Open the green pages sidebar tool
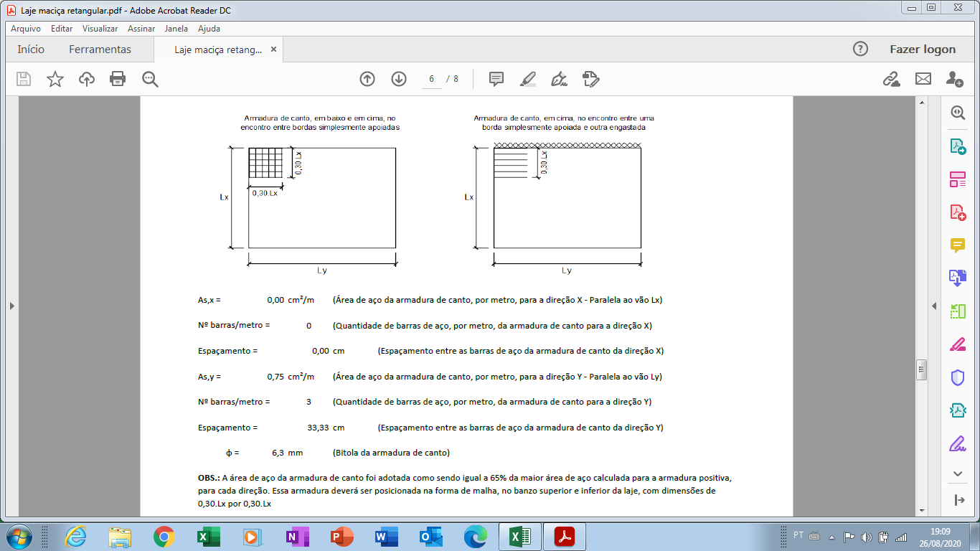The image size is (980, 551). pyautogui.click(x=958, y=311)
